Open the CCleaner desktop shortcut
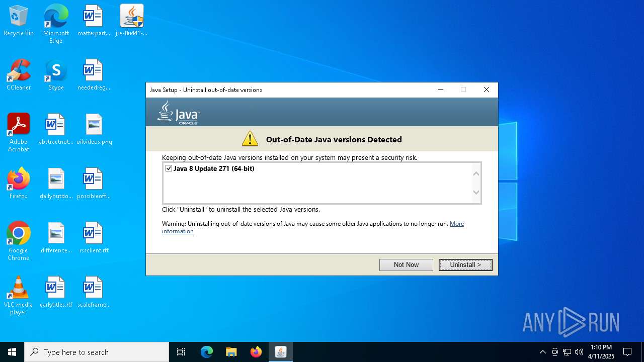The width and height of the screenshot is (644, 362). coord(19,75)
